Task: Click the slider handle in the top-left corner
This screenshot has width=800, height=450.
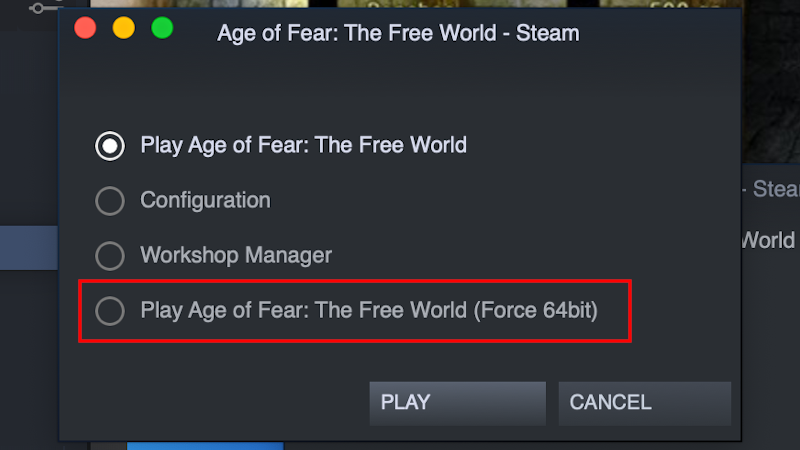Action: click(x=39, y=7)
